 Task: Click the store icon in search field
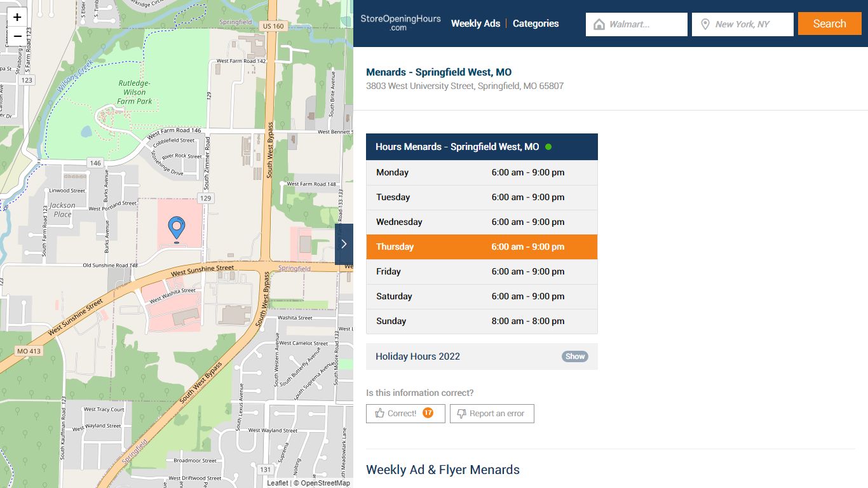[x=599, y=24]
